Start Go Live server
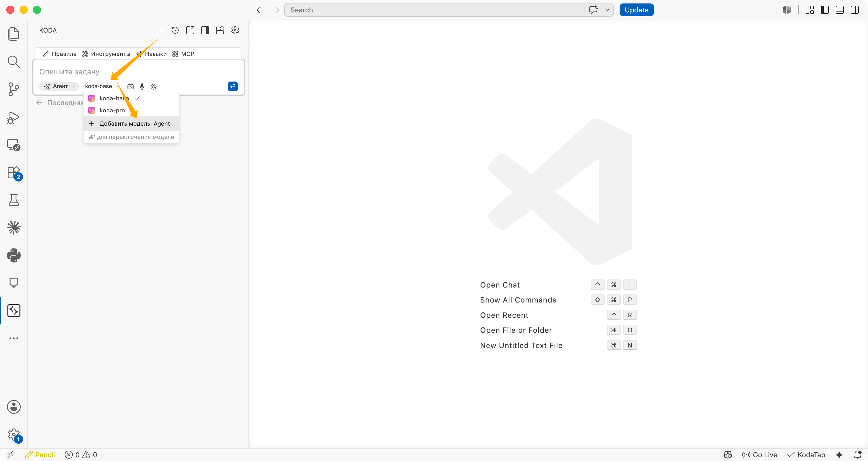 tap(760, 455)
